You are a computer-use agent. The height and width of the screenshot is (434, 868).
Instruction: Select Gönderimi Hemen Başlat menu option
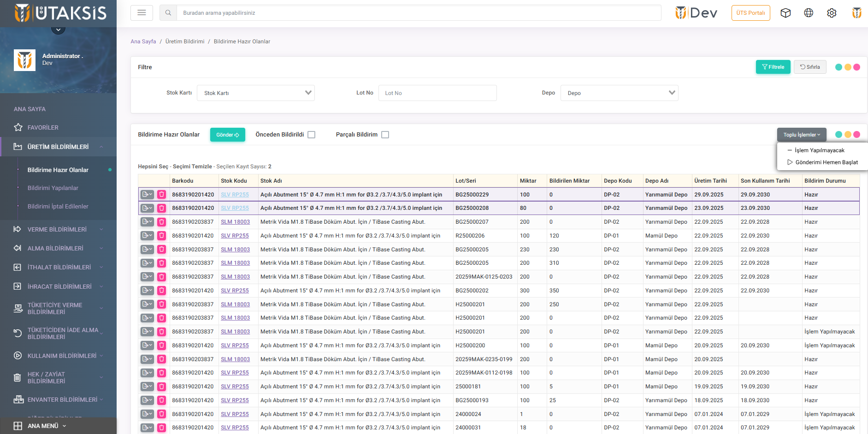(x=826, y=162)
